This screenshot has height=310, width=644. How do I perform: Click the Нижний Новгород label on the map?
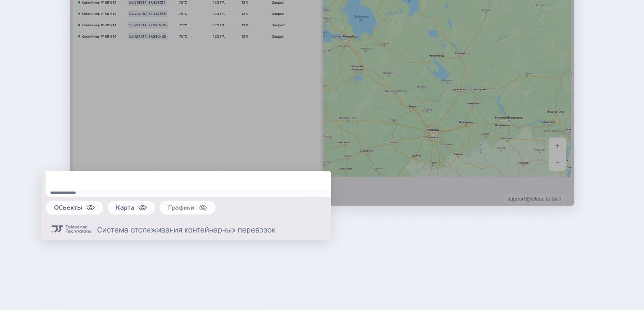pos(509,117)
